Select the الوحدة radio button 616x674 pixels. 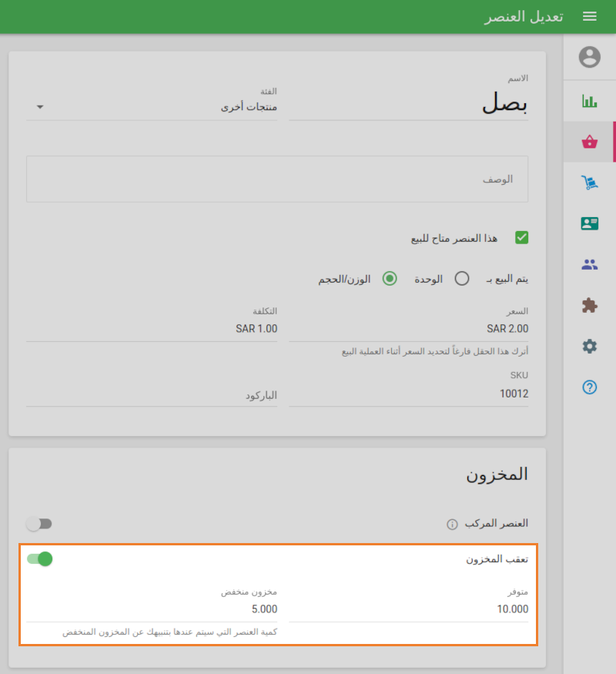point(462,279)
